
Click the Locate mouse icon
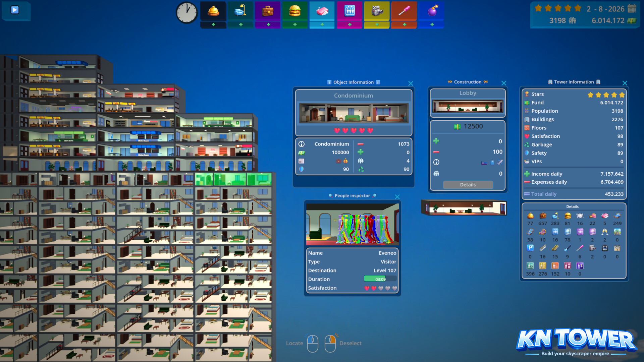tap(313, 344)
